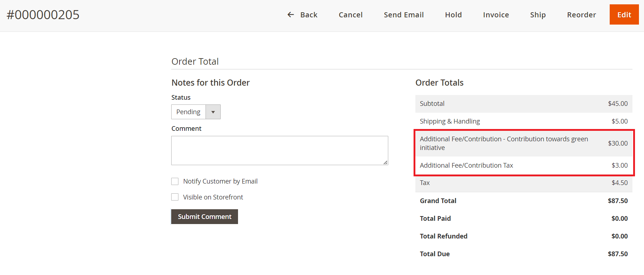Select Reorder in the top bar
This screenshot has width=644, height=275.
[581, 15]
